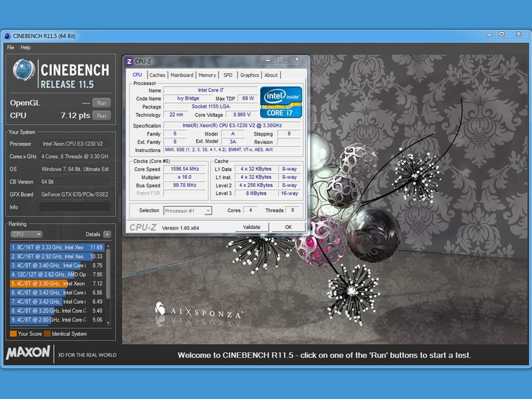
Task: Open the CPU ranking type dropdown
Action: click(x=27, y=234)
